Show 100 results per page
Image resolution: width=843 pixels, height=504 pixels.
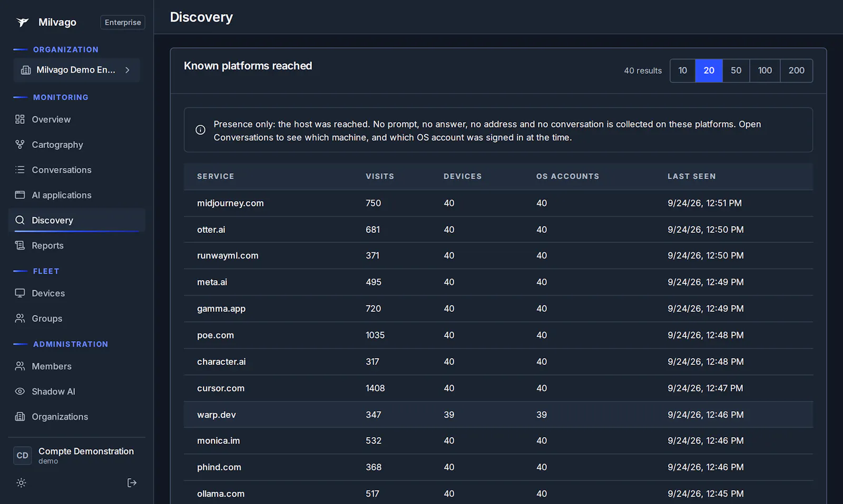pos(765,71)
